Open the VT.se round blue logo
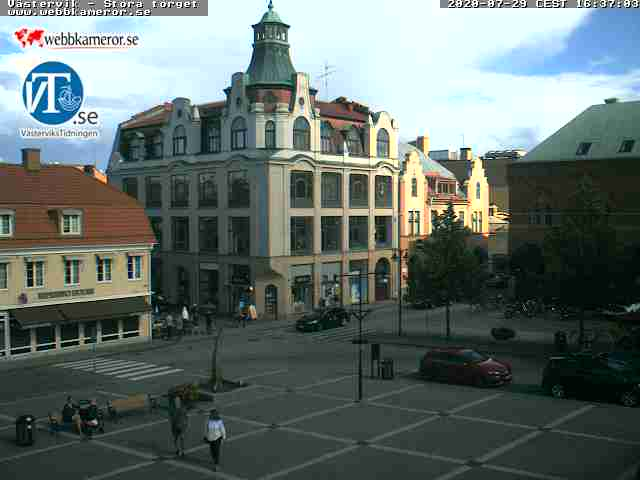Image resolution: width=640 pixels, height=480 pixels. (x=53, y=93)
